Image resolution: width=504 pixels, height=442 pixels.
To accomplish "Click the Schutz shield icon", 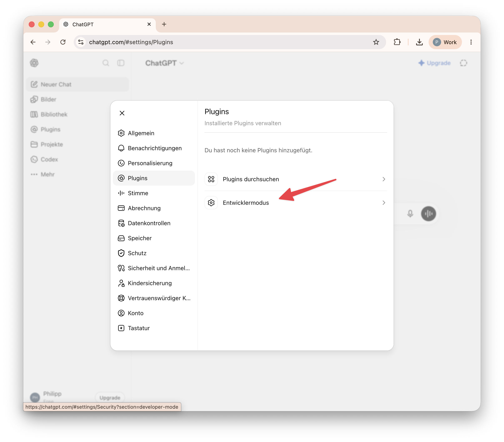I will coord(121,253).
